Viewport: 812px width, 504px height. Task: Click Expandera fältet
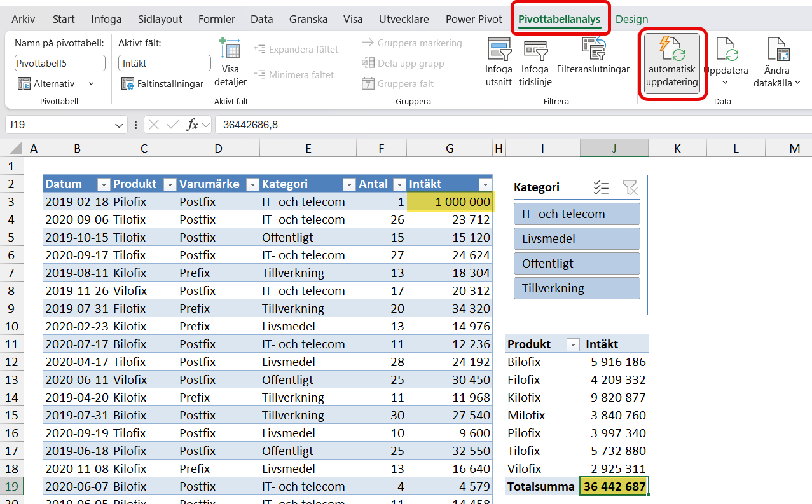pos(296,49)
